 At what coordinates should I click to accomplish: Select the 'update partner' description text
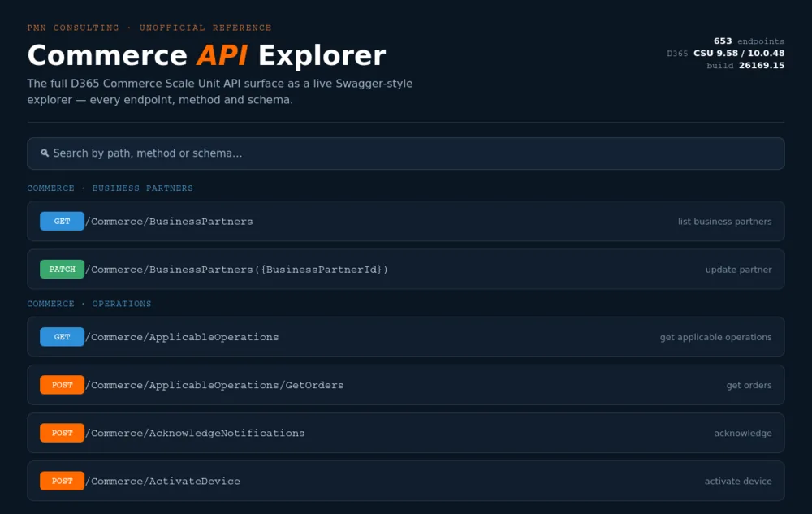coord(738,270)
